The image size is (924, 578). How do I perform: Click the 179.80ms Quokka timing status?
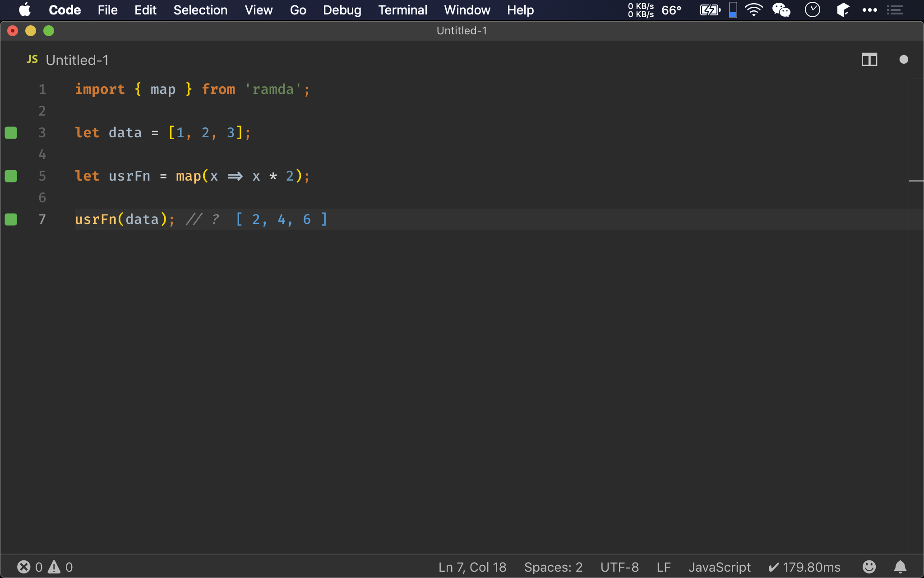[x=804, y=567]
